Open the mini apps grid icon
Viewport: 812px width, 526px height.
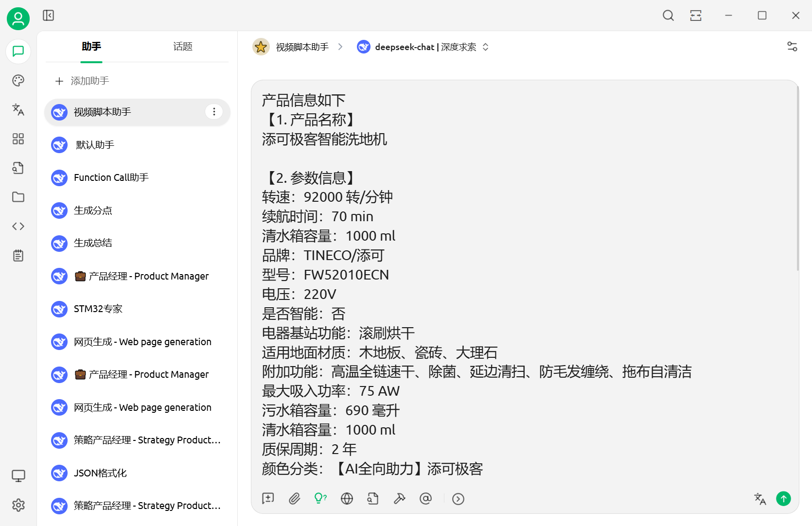(x=18, y=139)
